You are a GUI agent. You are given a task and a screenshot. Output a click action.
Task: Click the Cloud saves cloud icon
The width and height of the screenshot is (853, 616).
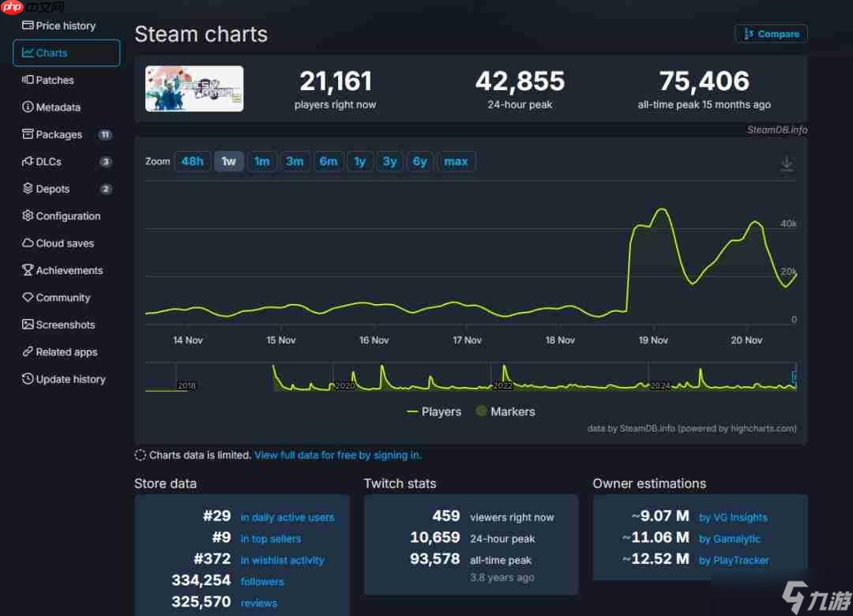click(28, 243)
